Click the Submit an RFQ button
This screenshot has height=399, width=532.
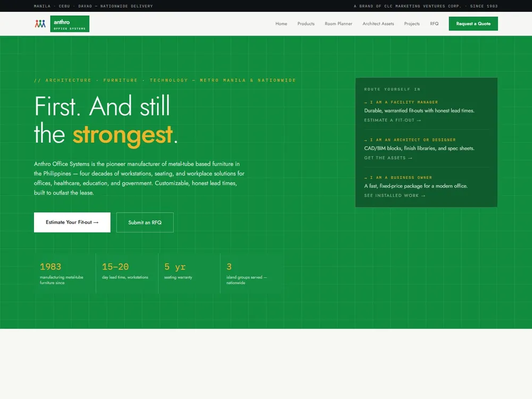[x=145, y=222]
